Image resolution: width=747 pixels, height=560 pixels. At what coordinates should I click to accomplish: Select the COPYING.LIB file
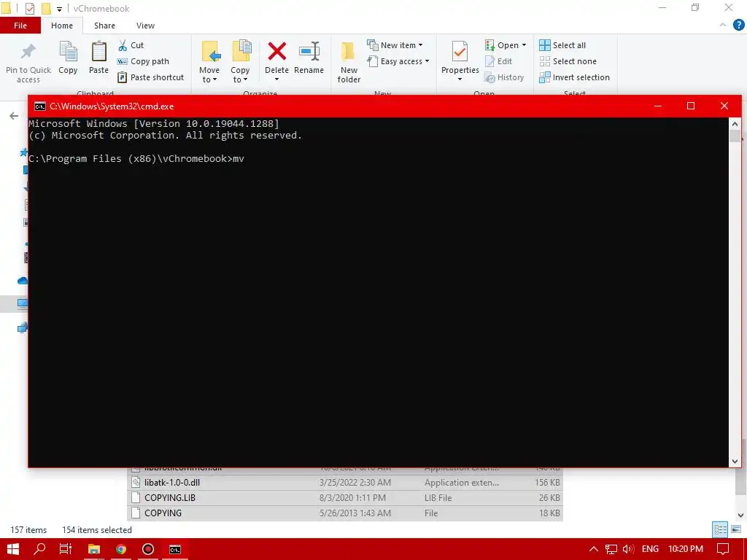pos(345,497)
